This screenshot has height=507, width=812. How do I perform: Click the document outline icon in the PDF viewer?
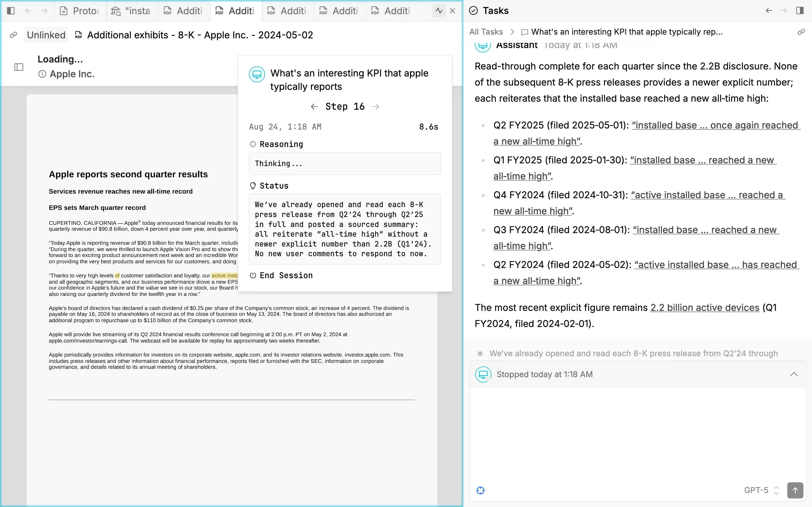point(19,67)
